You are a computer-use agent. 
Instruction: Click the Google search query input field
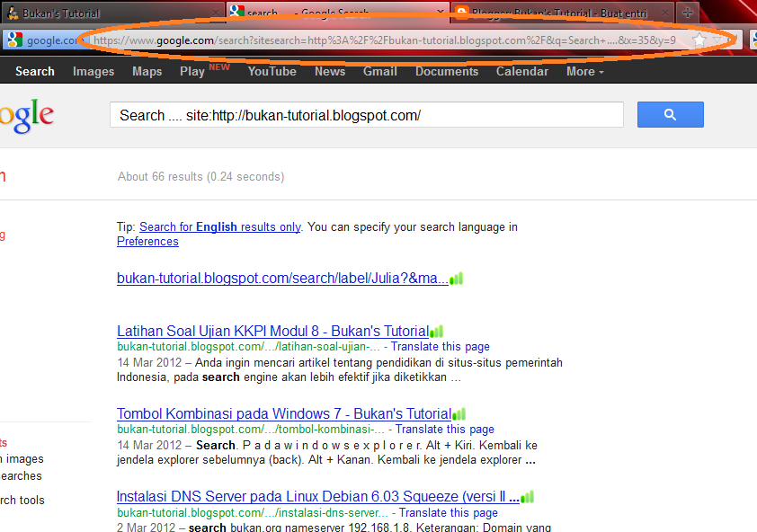click(367, 115)
